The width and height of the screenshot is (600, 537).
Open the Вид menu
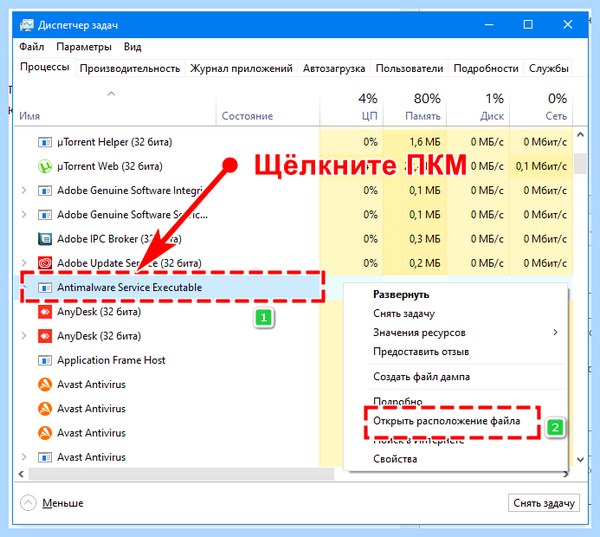132,47
